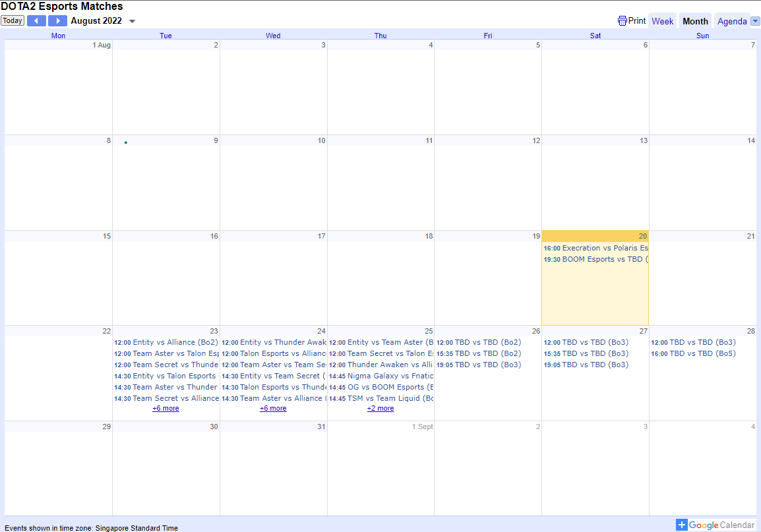Open Friday 12:00 TBD vs TBD (Bo2) event
This screenshot has height=532, width=761.
tap(479, 342)
